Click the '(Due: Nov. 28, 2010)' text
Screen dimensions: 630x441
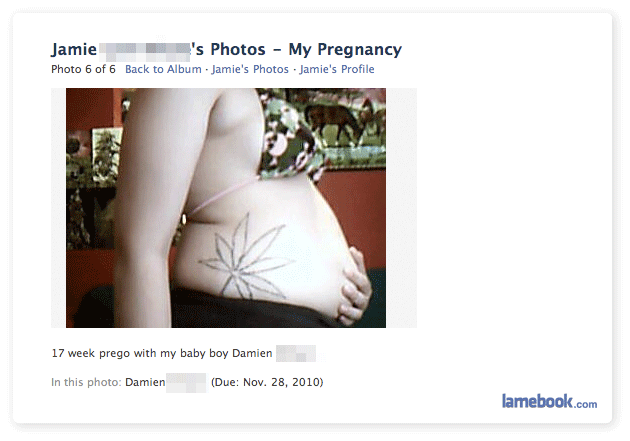click(x=267, y=382)
